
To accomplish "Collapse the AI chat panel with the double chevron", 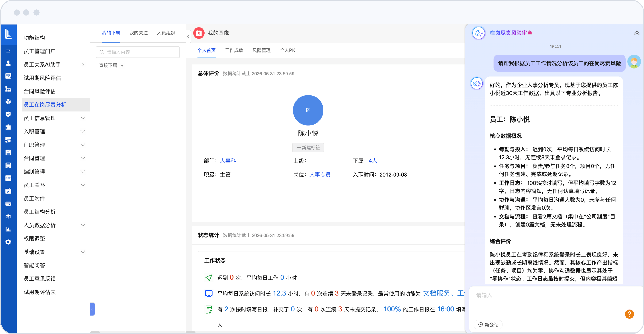I will tap(636, 33).
